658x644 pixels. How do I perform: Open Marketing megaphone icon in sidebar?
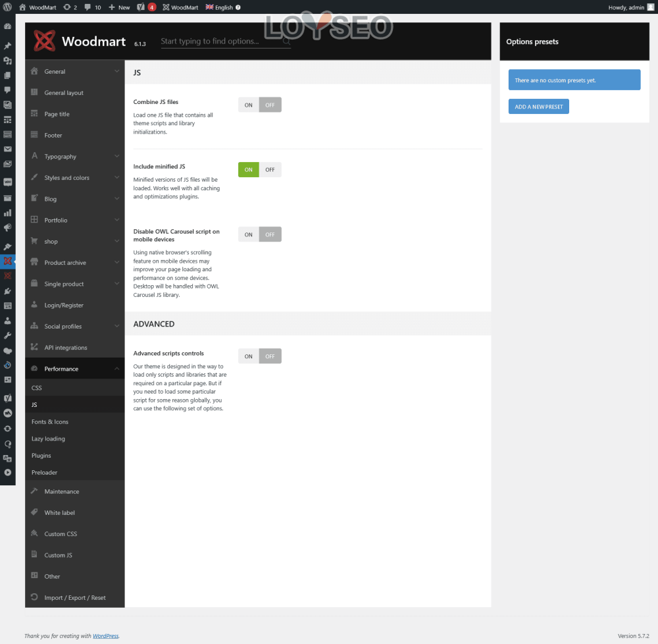pos(7,228)
